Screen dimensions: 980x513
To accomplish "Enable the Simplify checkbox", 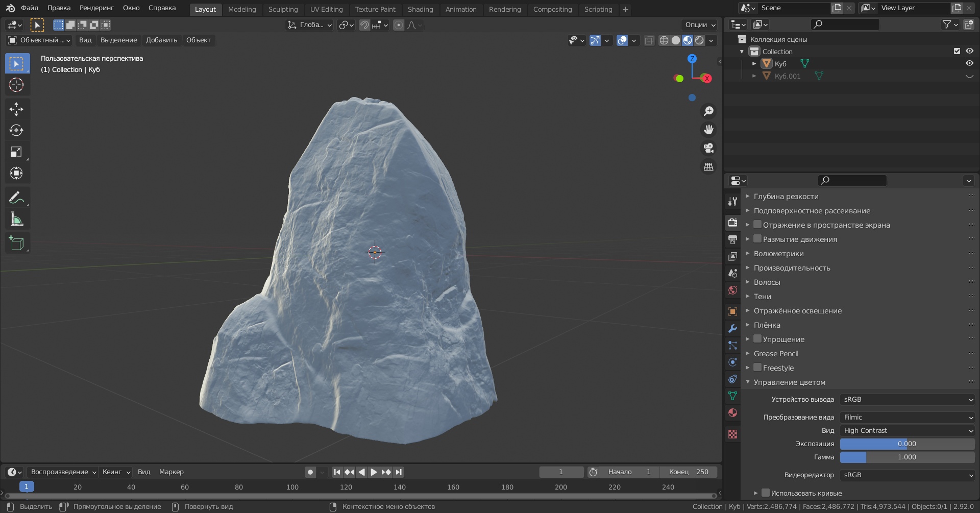I will coord(757,339).
